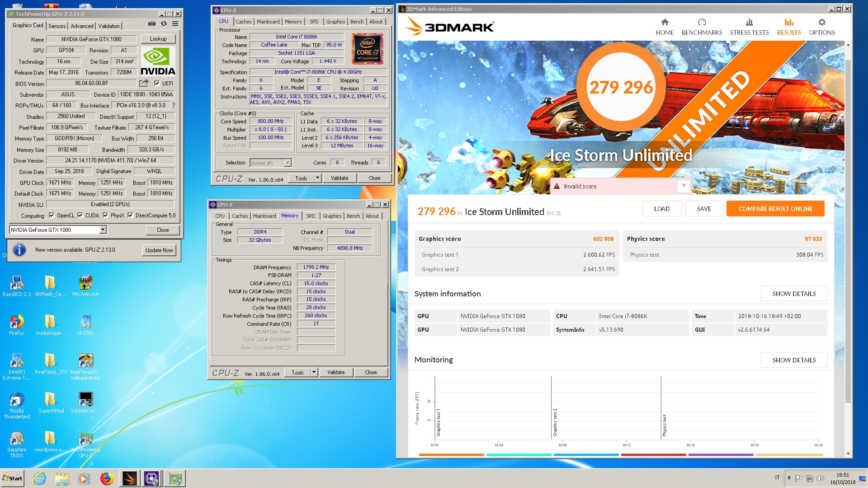Click the LOAD button in 3DMark
The width and height of the screenshot is (868, 488).
[x=661, y=209]
